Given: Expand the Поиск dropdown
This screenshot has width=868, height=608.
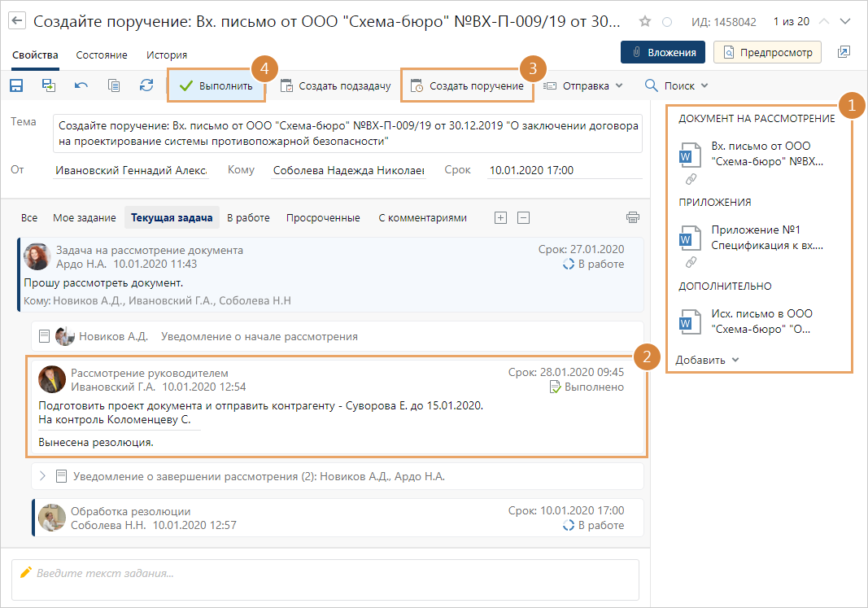Looking at the screenshot, I should 676,85.
